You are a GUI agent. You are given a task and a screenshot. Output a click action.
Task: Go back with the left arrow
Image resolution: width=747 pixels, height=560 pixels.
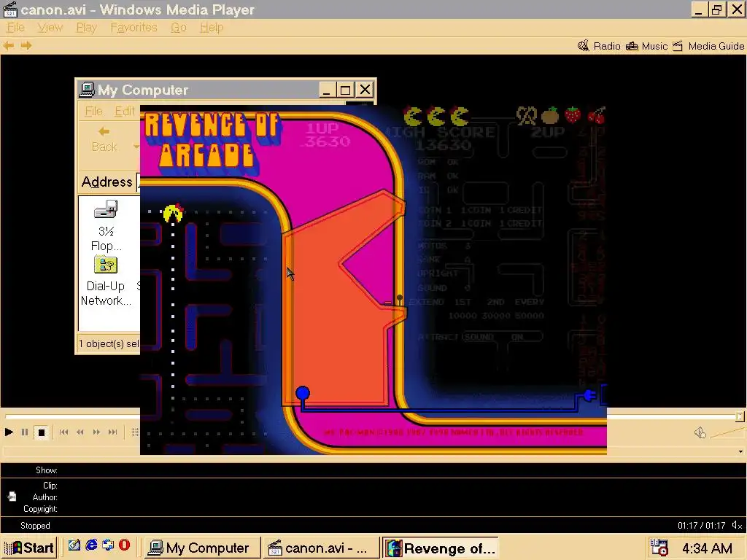(x=9, y=46)
